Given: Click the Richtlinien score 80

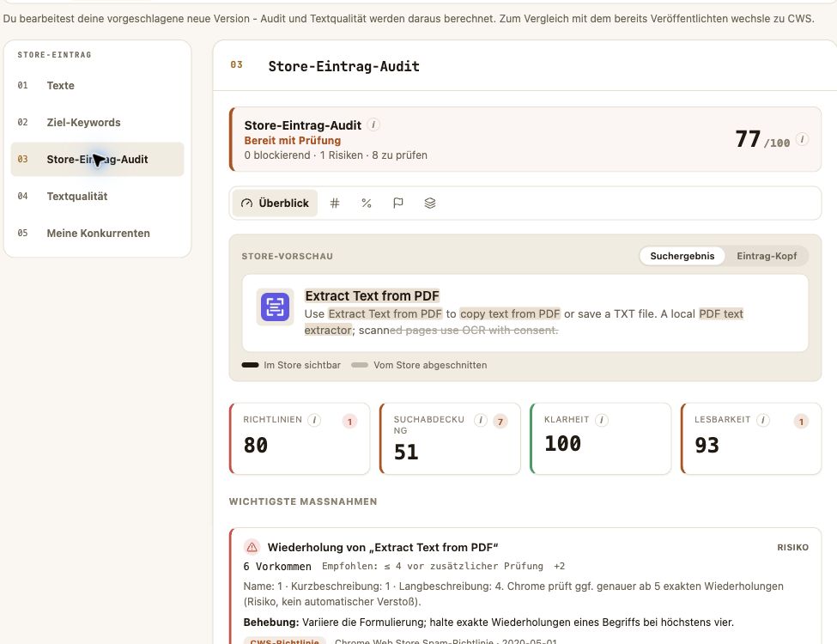Looking at the screenshot, I should click(256, 445).
